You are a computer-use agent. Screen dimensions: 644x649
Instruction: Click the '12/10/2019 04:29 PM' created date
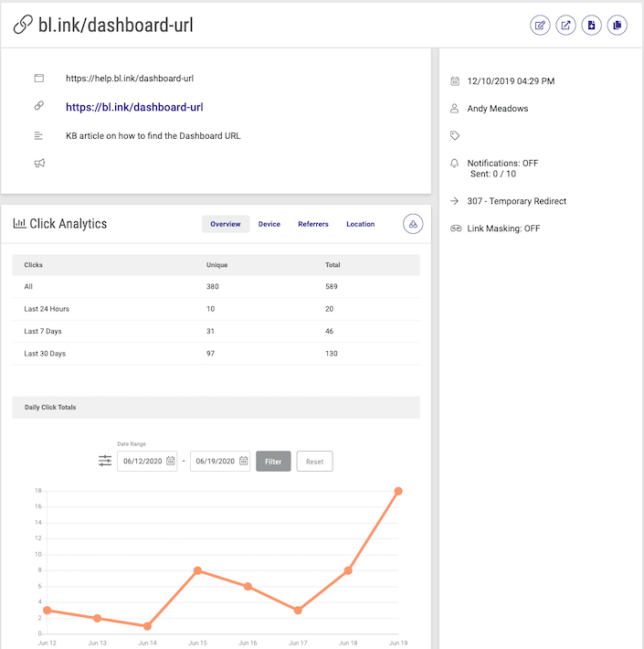tap(511, 81)
